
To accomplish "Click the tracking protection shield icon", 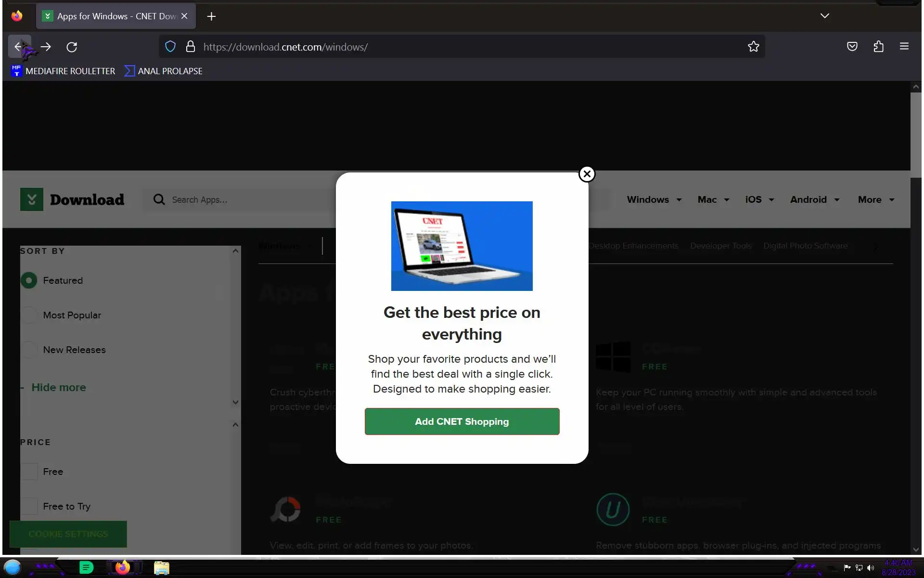I will click(x=170, y=47).
